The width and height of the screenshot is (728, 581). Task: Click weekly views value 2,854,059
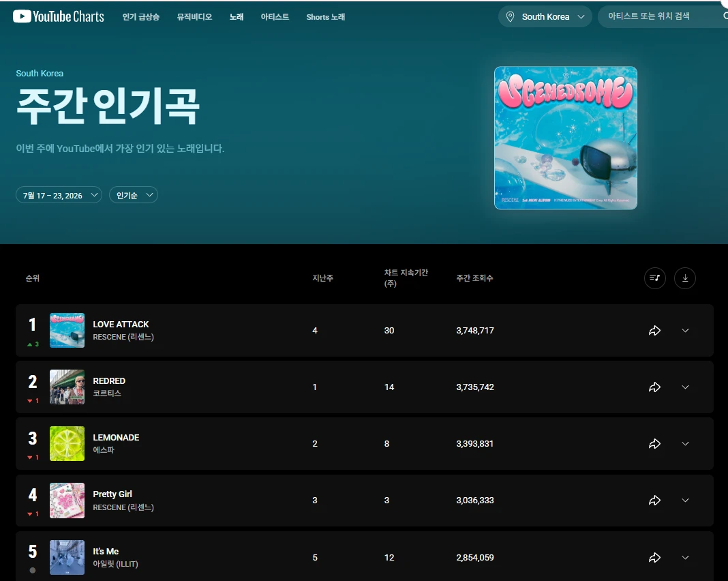pyautogui.click(x=475, y=557)
